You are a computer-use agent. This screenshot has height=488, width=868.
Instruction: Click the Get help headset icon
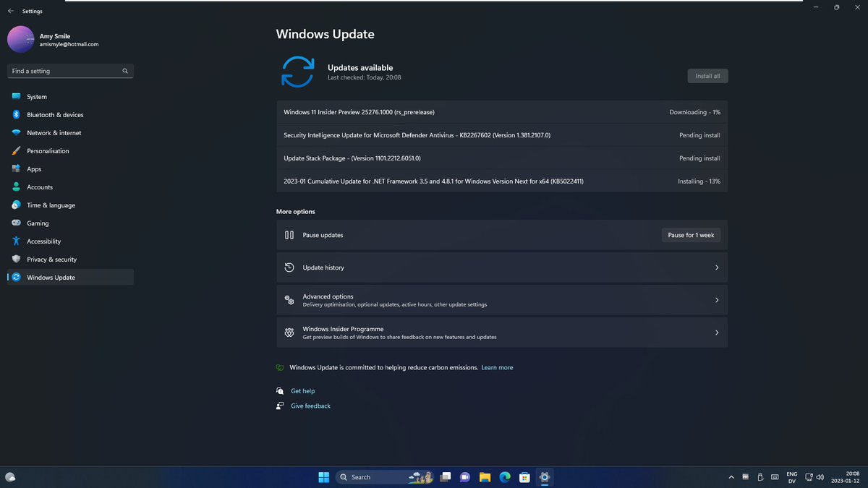[280, 391]
